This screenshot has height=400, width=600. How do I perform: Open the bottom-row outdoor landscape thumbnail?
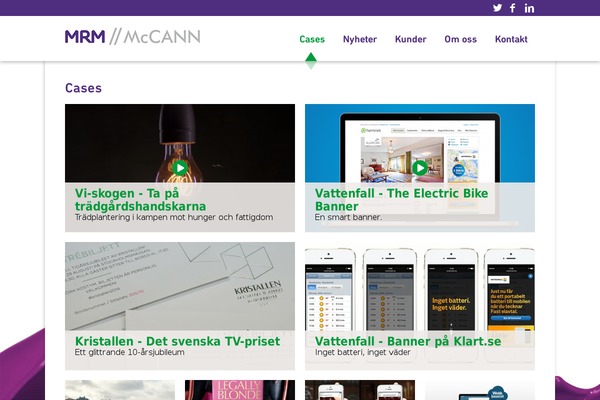[120, 390]
